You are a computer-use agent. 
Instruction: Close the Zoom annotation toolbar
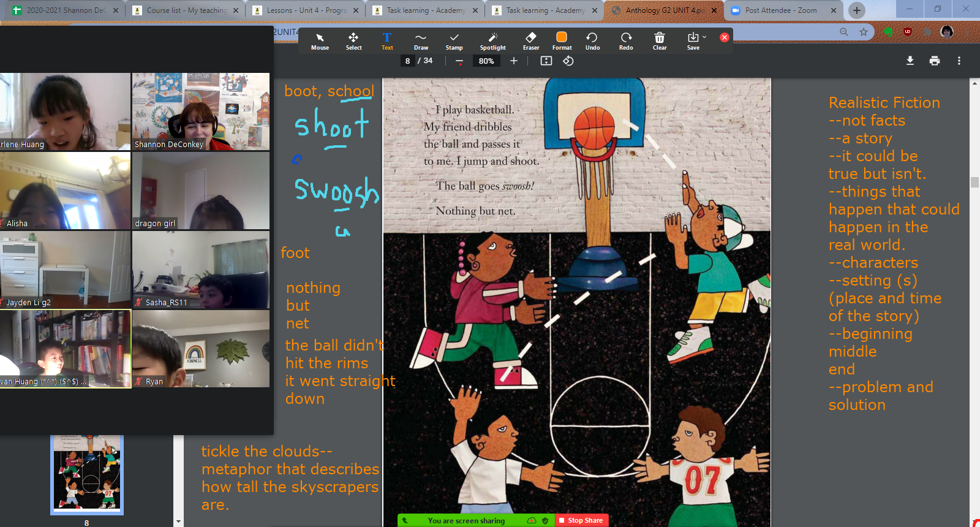pyautogui.click(x=725, y=37)
